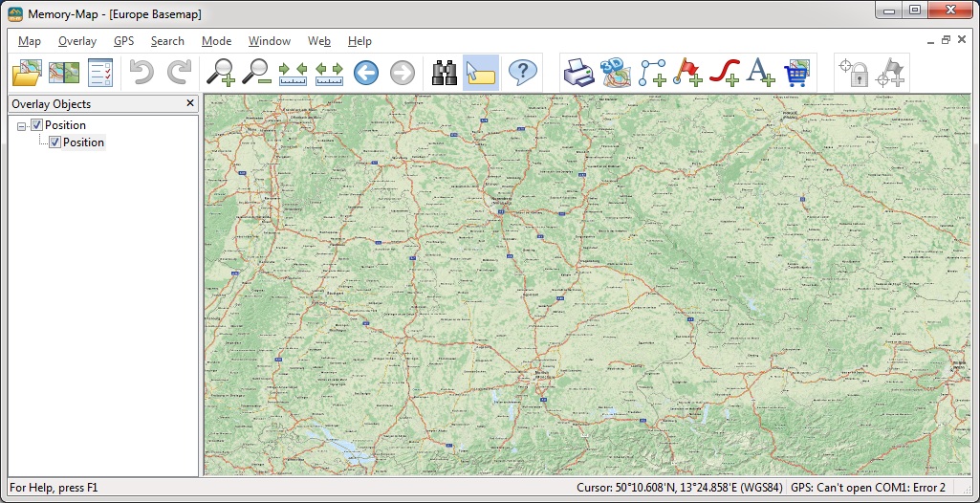Open the Help menu
980x503 pixels.
359,41
